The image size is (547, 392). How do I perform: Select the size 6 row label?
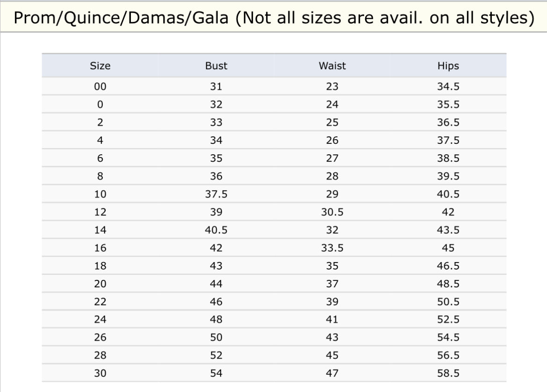click(x=100, y=158)
